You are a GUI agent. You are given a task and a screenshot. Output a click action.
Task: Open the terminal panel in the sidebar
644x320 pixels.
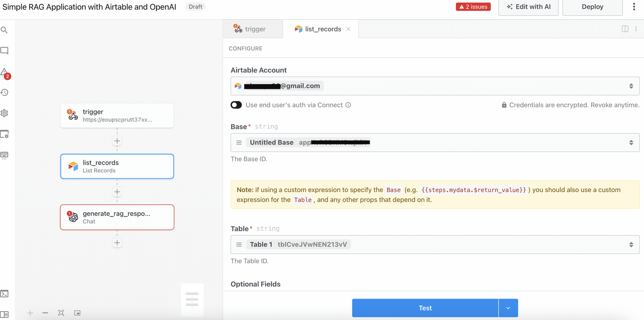[x=4, y=293]
